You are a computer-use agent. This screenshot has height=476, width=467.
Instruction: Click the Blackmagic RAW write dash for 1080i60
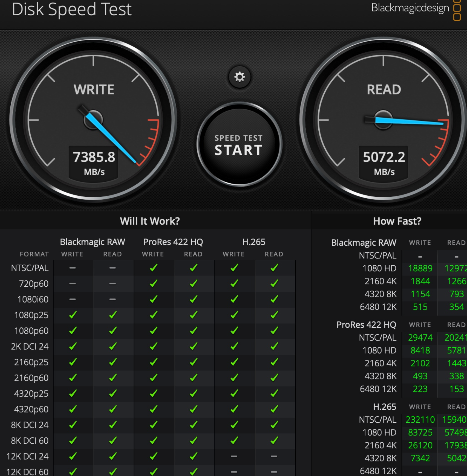pos(73,299)
